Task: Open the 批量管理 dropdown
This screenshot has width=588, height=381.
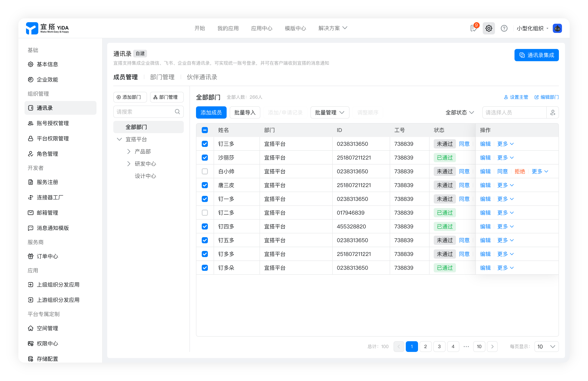Action: pyautogui.click(x=330, y=113)
